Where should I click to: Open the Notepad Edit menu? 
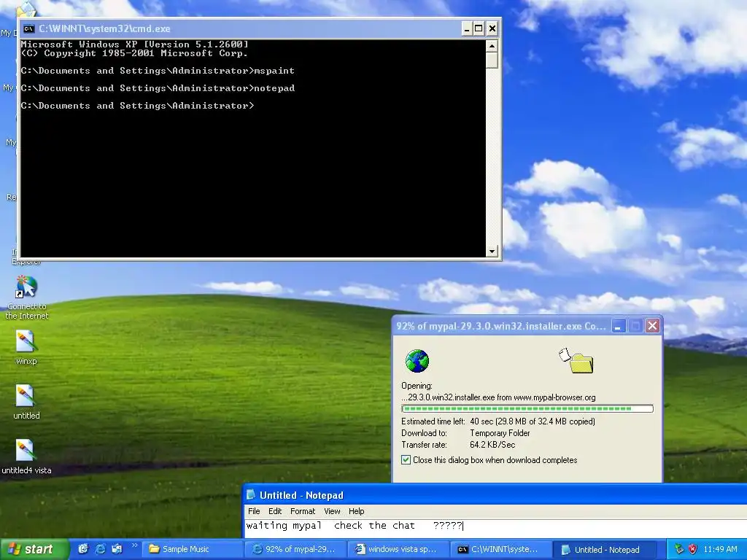point(275,511)
